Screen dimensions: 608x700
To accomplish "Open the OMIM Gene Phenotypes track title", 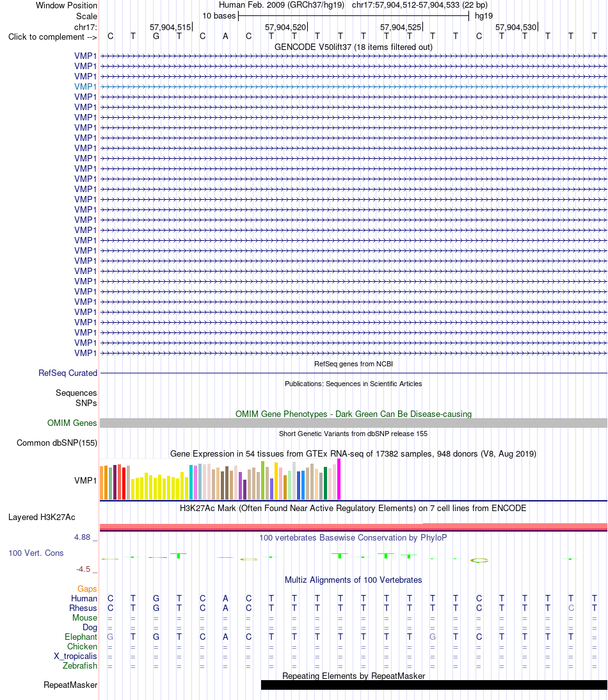I will click(x=353, y=414).
